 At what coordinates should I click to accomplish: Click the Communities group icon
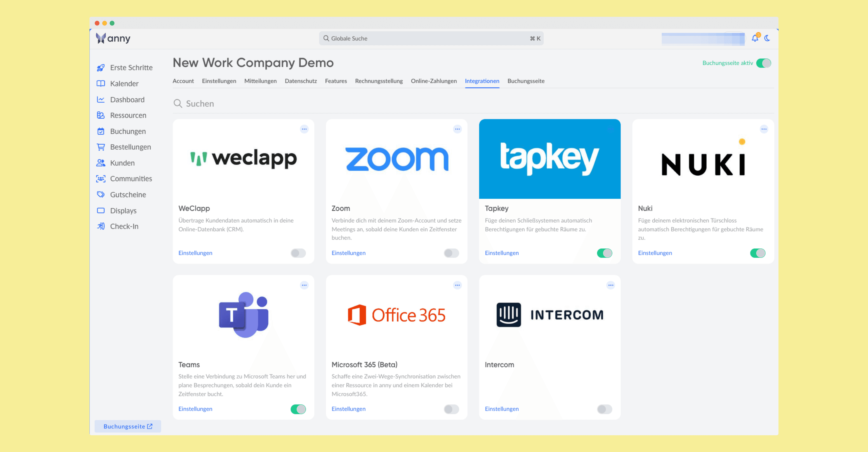pyautogui.click(x=101, y=179)
